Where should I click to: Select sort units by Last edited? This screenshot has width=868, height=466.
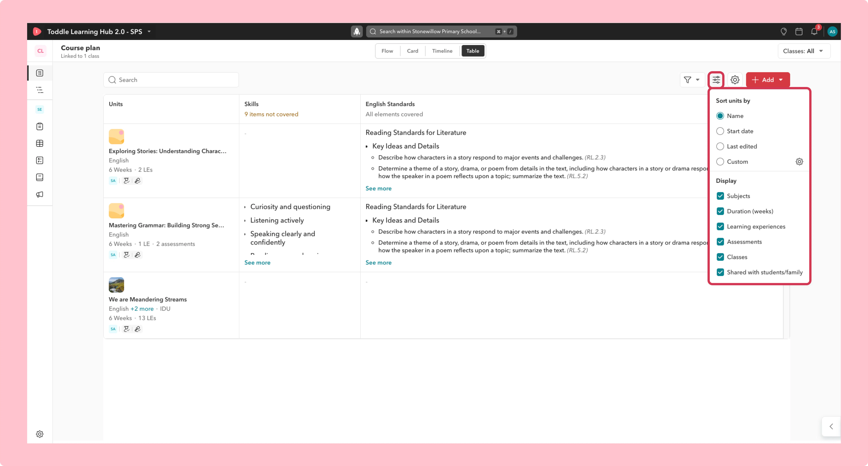[720, 146]
